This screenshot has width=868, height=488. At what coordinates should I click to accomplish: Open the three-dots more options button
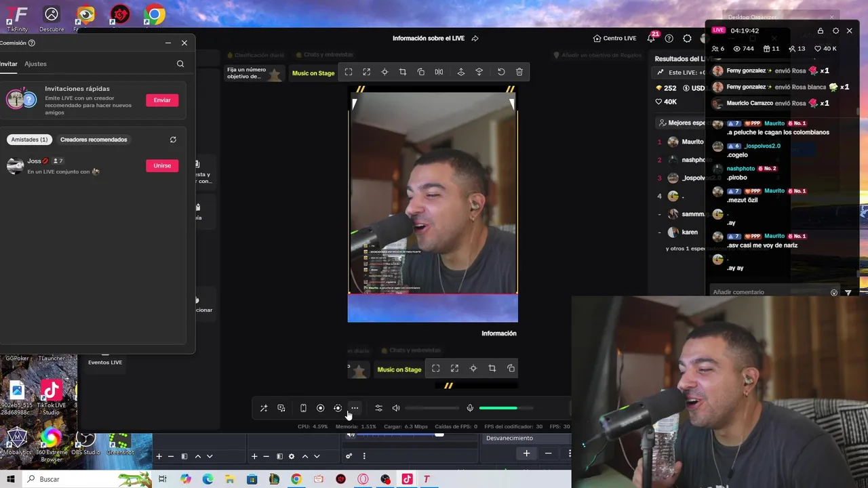(355, 408)
